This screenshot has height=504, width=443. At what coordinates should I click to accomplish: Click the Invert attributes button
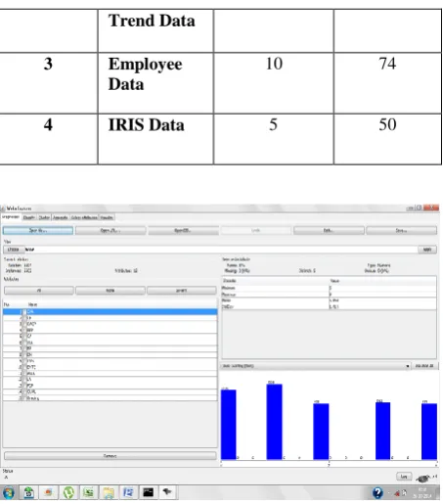[182, 291]
